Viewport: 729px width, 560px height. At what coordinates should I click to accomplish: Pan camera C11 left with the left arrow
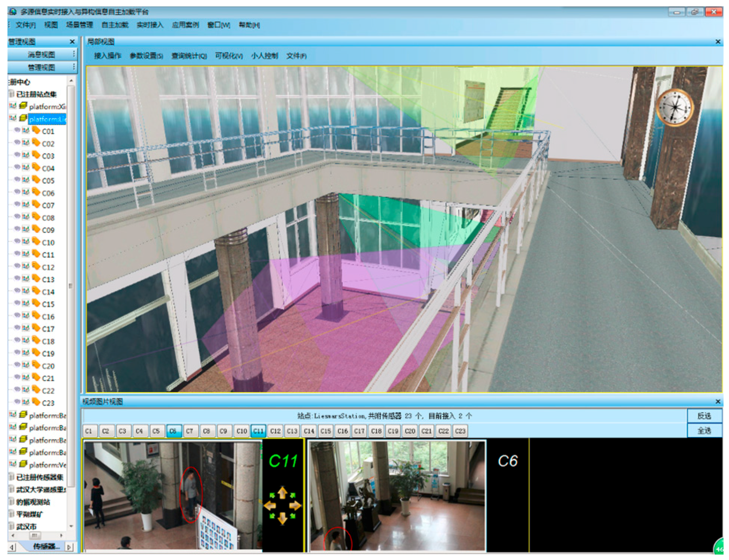click(x=270, y=505)
